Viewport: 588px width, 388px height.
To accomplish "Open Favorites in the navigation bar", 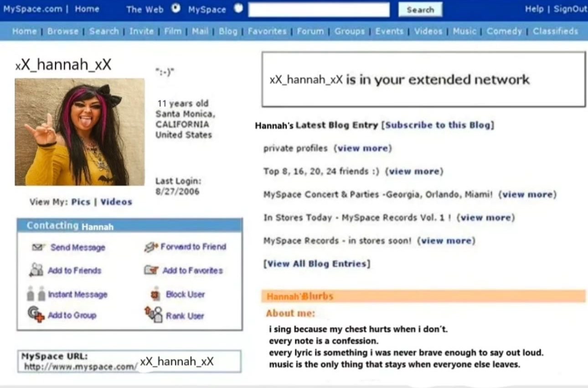I will pyautogui.click(x=267, y=31).
